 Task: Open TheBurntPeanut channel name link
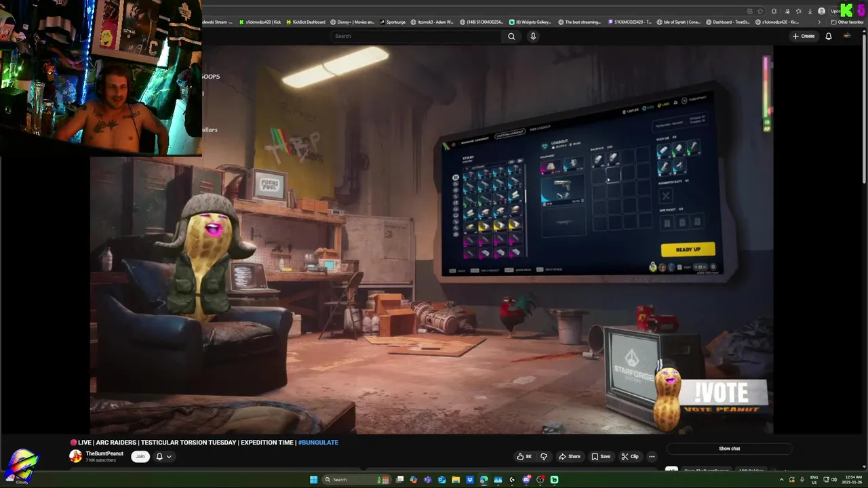point(104,453)
